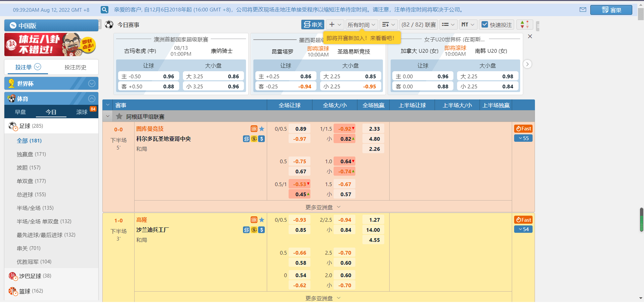The height and width of the screenshot is (303, 644).
Task: Collapse the 体育 sidebar section
Action: point(92,99)
